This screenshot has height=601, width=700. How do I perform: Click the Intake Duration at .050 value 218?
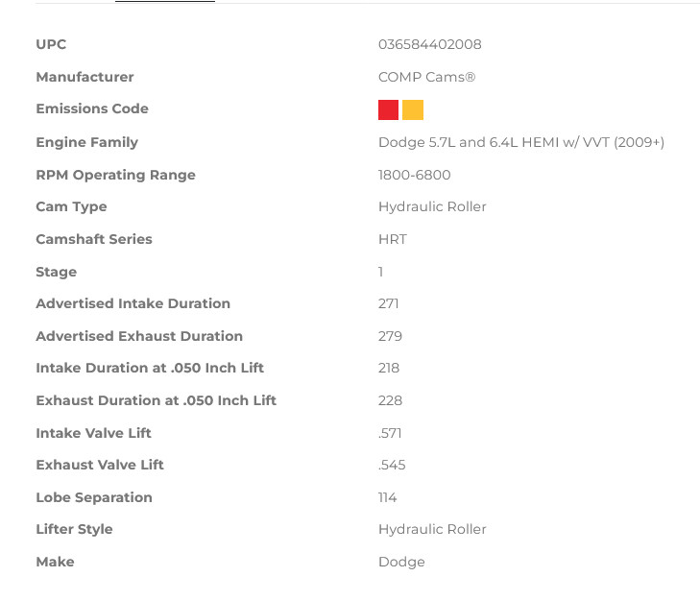coord(389,368)
